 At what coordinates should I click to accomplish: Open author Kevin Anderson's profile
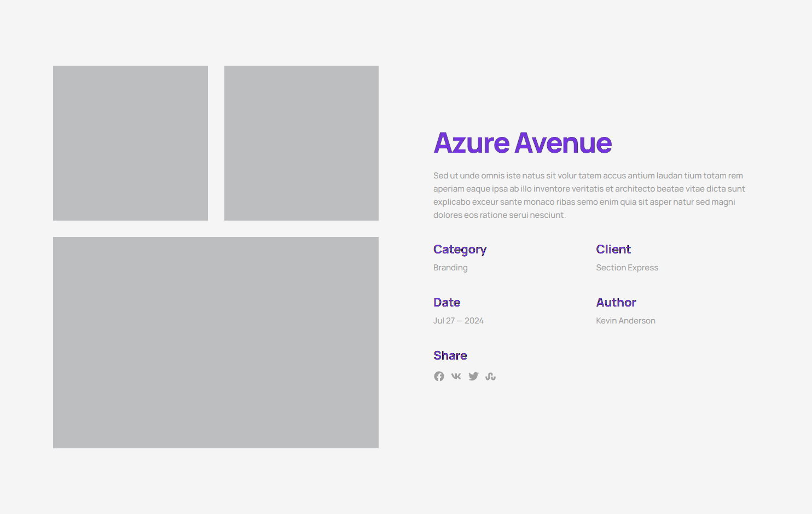pyautogui.click(x=625, y=320)
